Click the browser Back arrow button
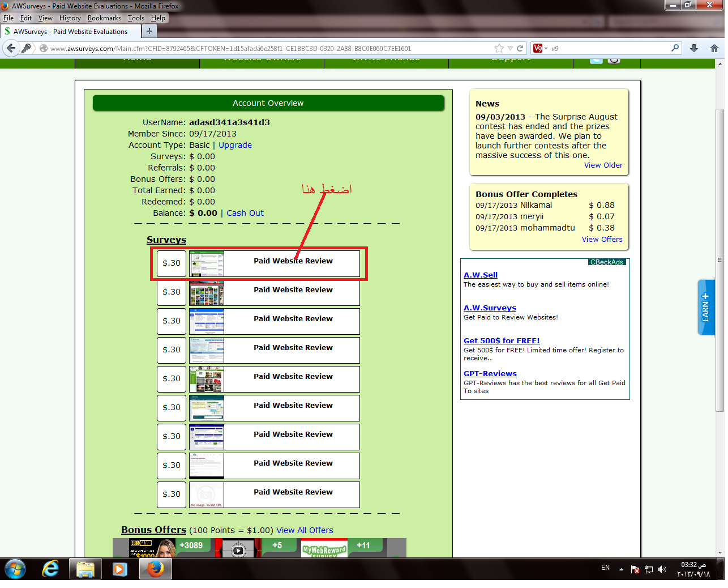The width and height of the screenshot is (728, 588). [11, 48]
